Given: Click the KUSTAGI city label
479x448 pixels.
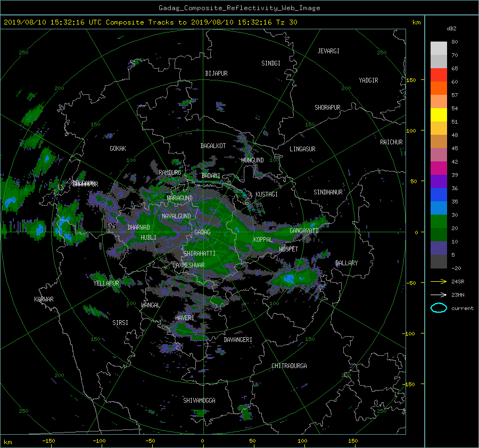Looking at the screenshot, I should [267, 194].
